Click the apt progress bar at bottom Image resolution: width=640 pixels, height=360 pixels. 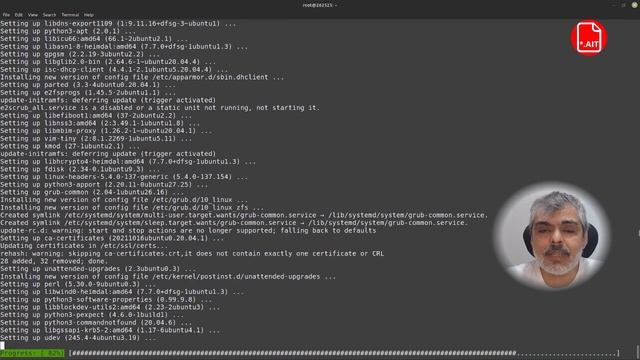pos(344,353)
